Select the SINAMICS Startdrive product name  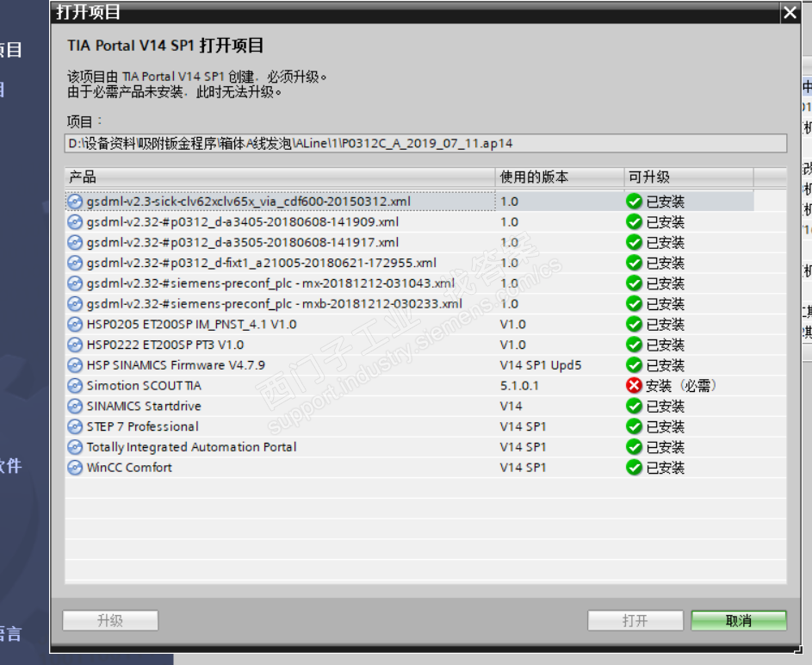pos(144,406)
